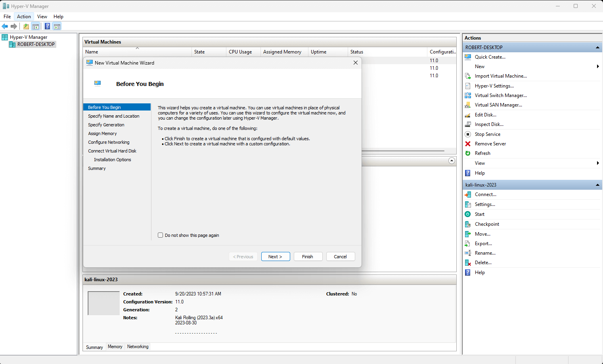
Task: Refresh the server view
Action: coord(482,153)
